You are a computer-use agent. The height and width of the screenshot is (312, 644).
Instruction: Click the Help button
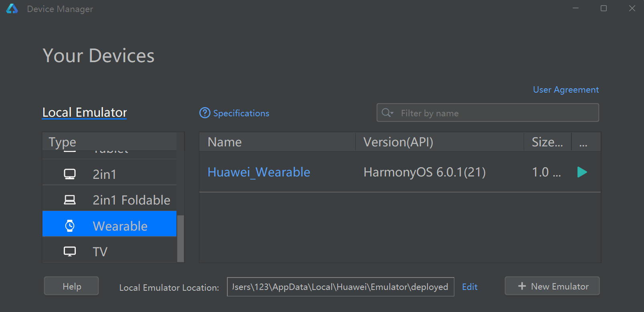71,286
